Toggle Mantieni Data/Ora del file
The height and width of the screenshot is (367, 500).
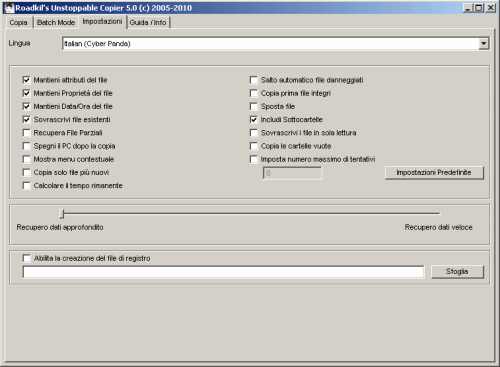click(x=26, y=106)
